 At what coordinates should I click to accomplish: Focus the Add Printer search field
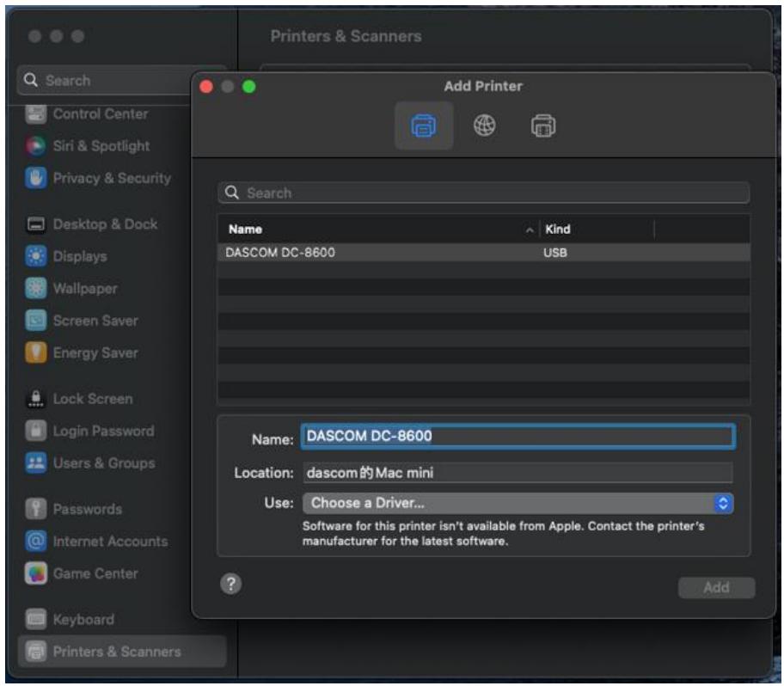pos(483,193)
